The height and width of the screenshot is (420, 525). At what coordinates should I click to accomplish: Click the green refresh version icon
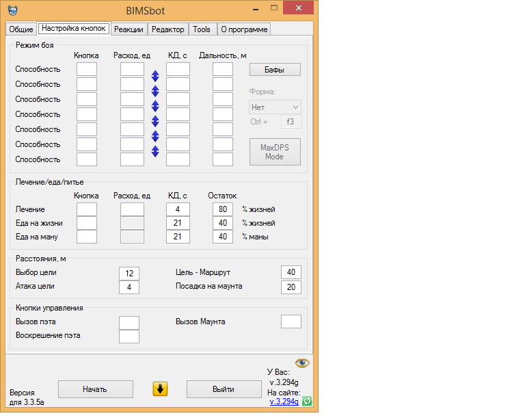pos(307,402)
